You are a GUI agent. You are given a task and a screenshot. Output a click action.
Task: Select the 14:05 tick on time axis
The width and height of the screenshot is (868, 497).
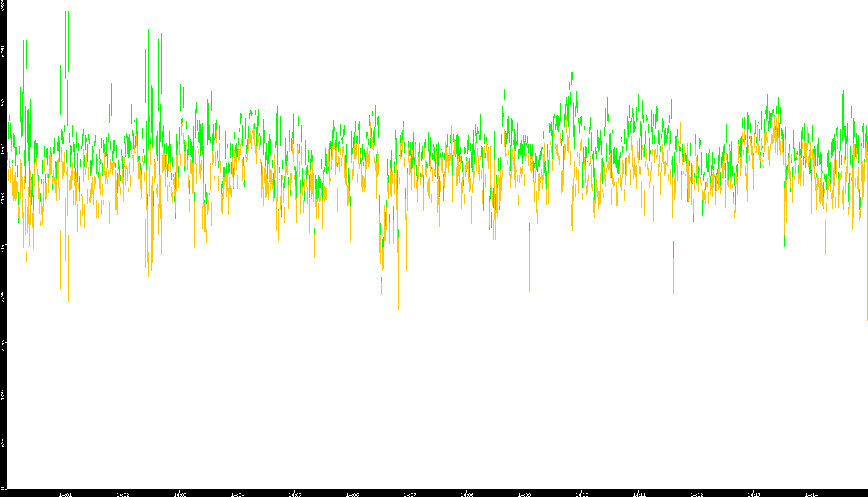[x=295, y=495]
